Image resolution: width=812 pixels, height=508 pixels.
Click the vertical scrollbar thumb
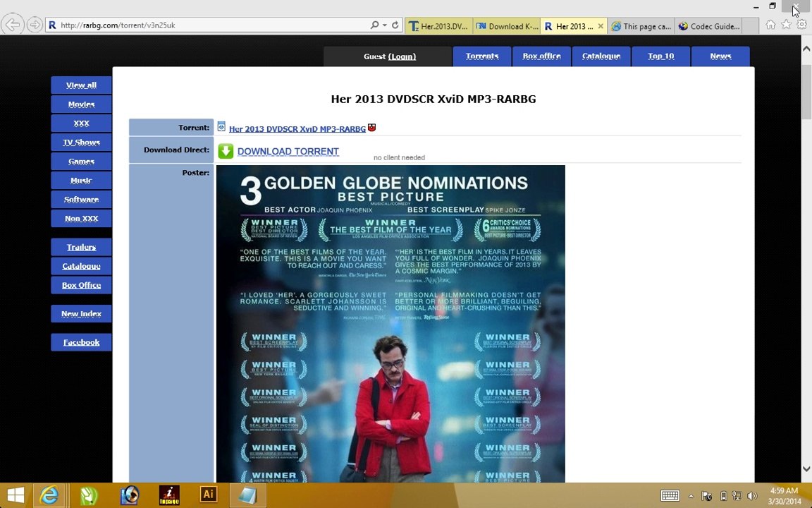point(806,92)
